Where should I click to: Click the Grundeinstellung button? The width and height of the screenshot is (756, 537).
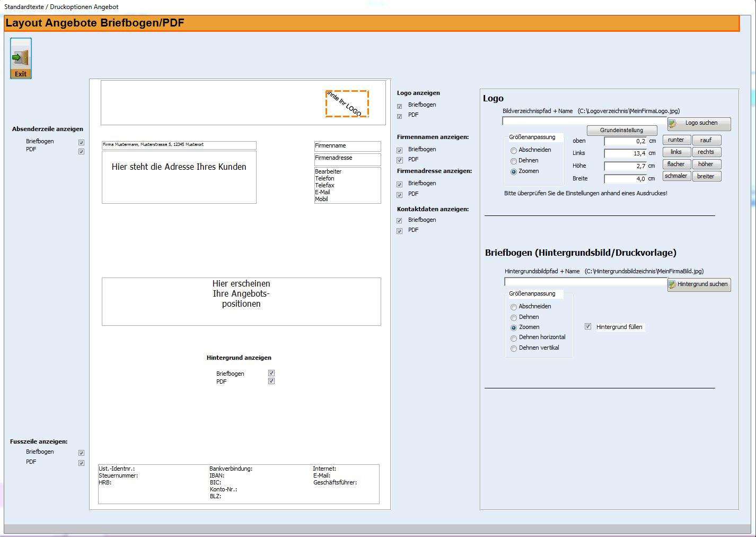point(621,130)
